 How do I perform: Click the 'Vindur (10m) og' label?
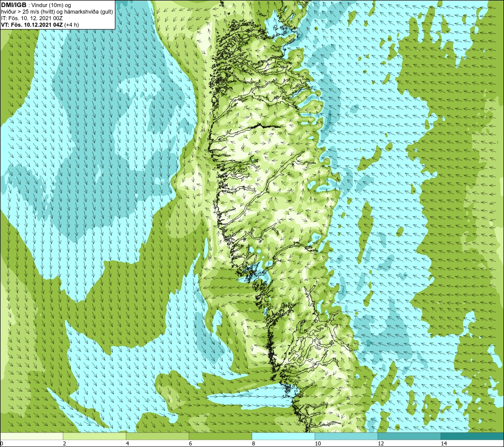point(51,6)
